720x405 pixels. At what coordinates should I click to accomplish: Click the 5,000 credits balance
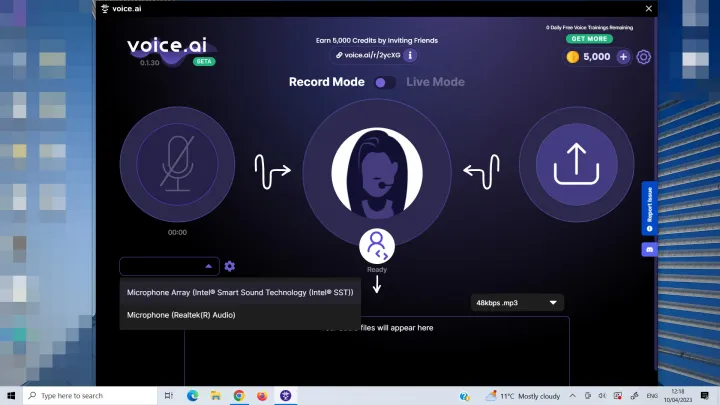596,57
